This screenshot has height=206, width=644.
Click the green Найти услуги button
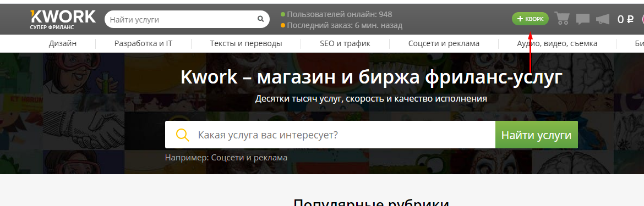click(537, 135)
